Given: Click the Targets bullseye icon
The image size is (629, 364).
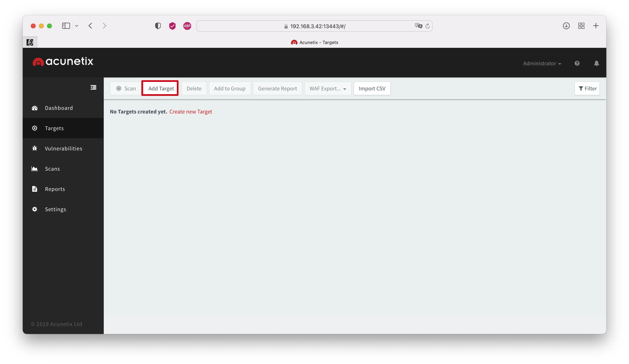Looking at the screenshot, I should (x=35, y=128).
